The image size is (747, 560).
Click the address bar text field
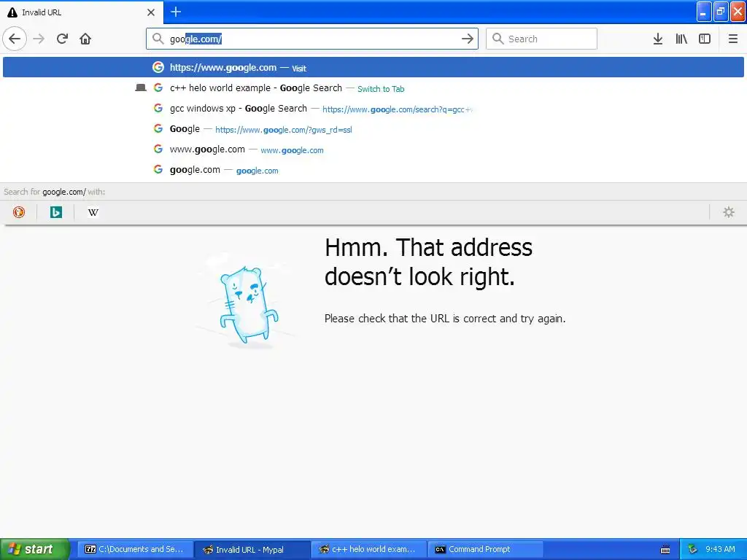[x=312, y=39]
